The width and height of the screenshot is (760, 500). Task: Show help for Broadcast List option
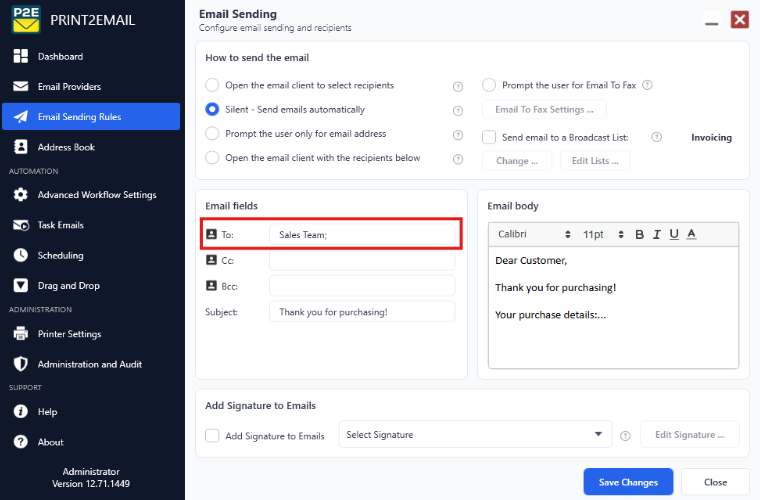pyautogui.click(x=656, y=137)
